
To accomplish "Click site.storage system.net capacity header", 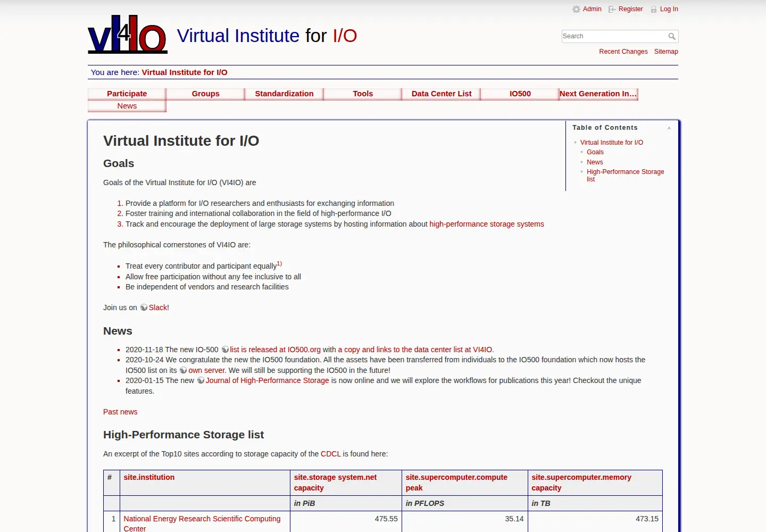I will click(335, 483).
